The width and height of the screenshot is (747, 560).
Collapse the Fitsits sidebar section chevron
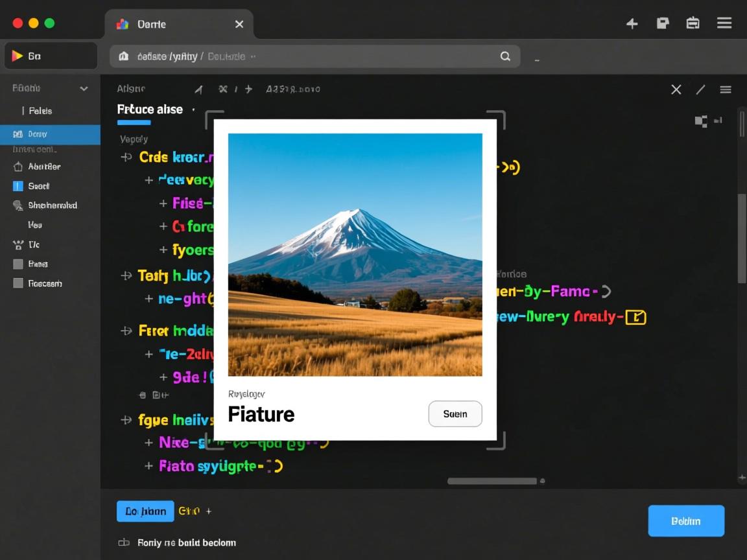[84, 88]
